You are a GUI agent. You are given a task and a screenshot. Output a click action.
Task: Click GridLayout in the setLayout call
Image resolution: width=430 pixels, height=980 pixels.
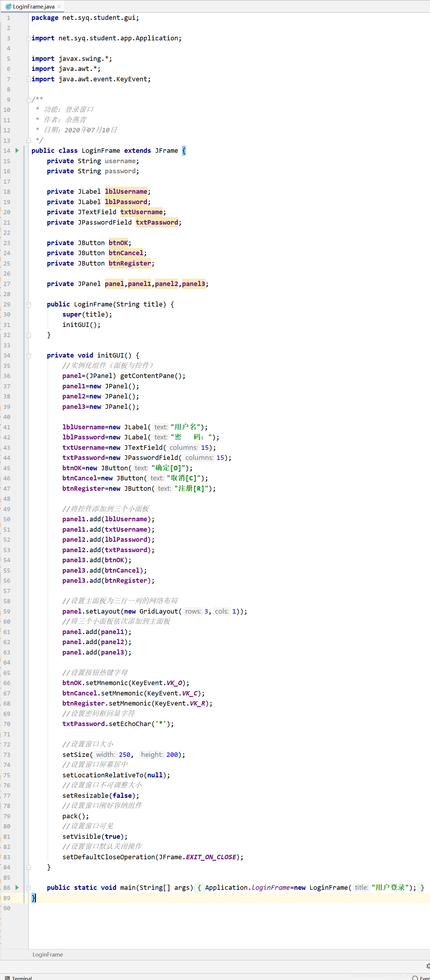pyautogui.click(x=159, y=611)
